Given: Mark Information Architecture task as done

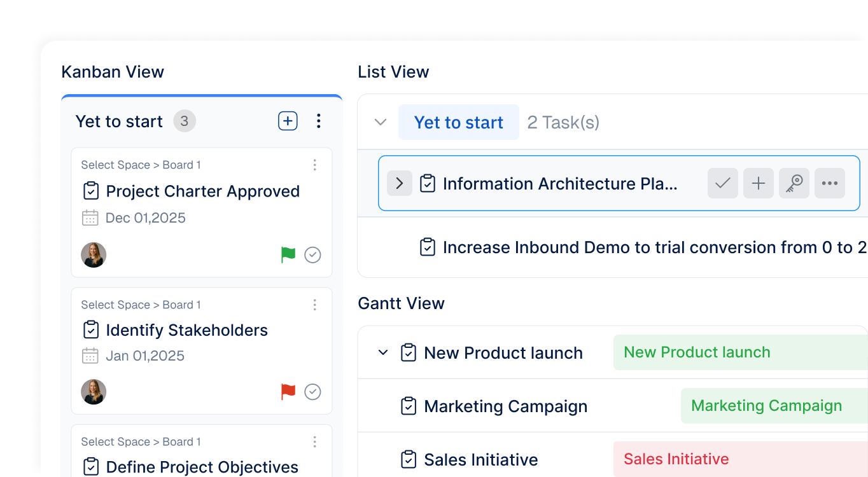Looking at the screenshot, I should [723, 183].
